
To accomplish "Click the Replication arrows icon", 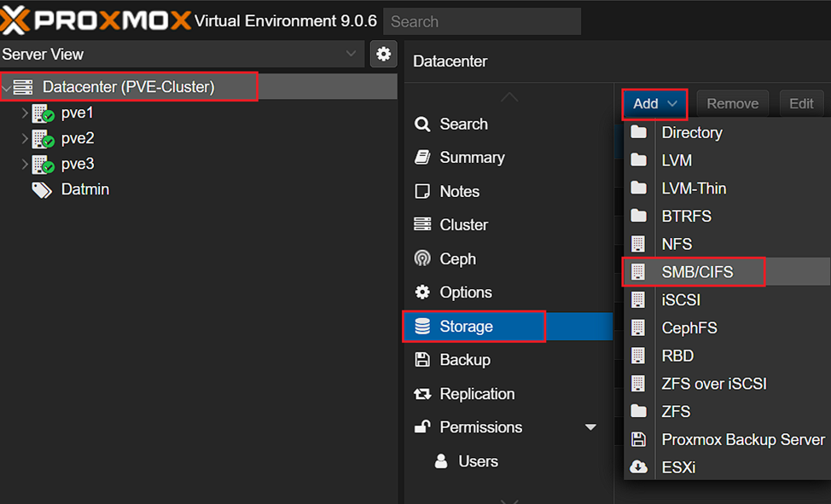I will point(422,394).
